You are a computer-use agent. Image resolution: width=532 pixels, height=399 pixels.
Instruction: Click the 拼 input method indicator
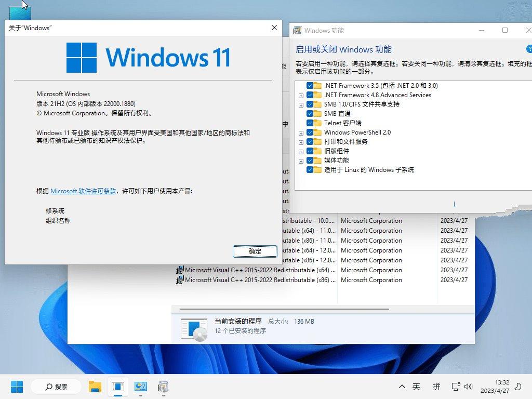pyautogui.click(x=437, y=387)
